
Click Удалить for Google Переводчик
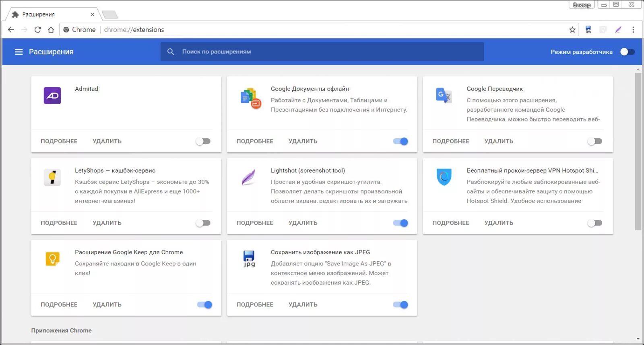click(499, 141)
